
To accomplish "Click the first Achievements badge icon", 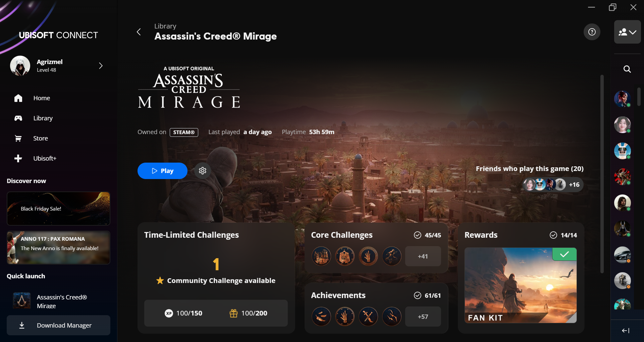I will tap(321, 317).
